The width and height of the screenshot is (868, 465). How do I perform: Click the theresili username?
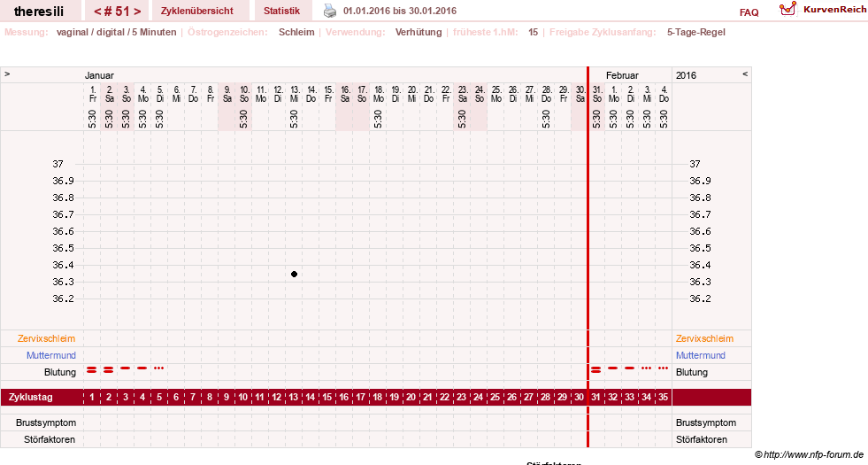[x=39, y=12]
